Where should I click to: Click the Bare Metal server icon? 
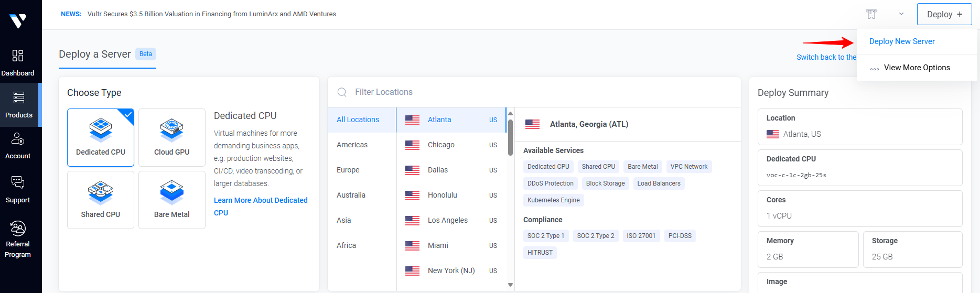pos(172,192)
